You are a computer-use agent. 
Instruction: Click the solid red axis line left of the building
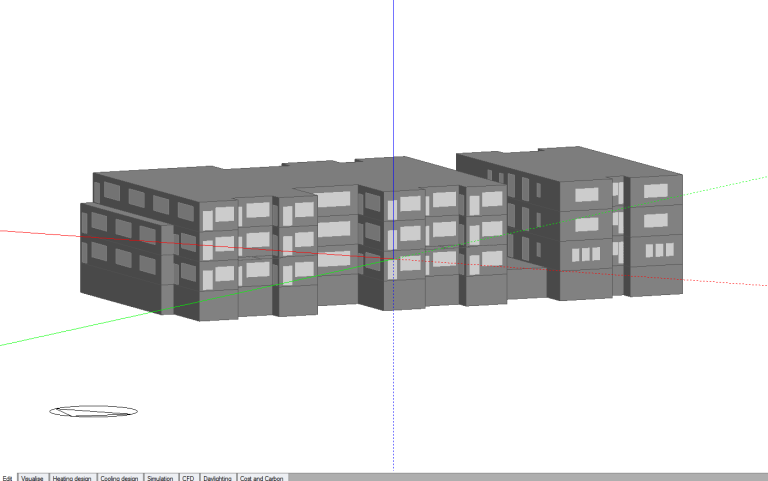pos(40,234)
